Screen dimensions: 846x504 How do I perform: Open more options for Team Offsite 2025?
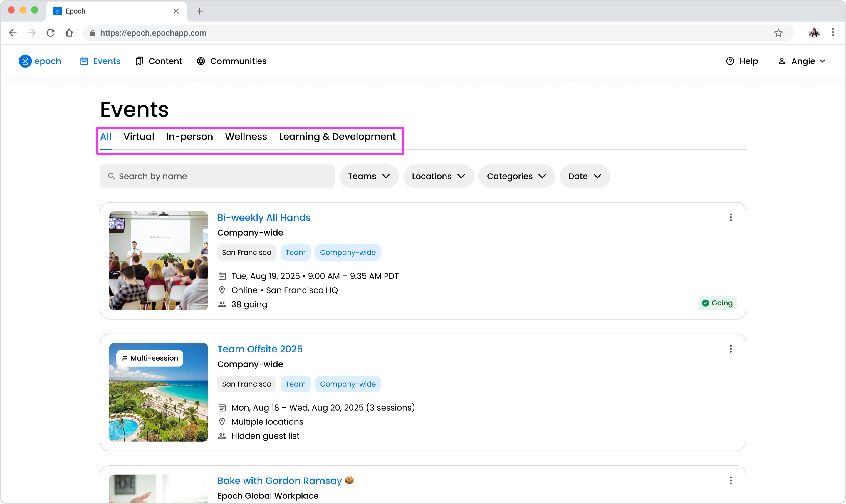(731, 349)
